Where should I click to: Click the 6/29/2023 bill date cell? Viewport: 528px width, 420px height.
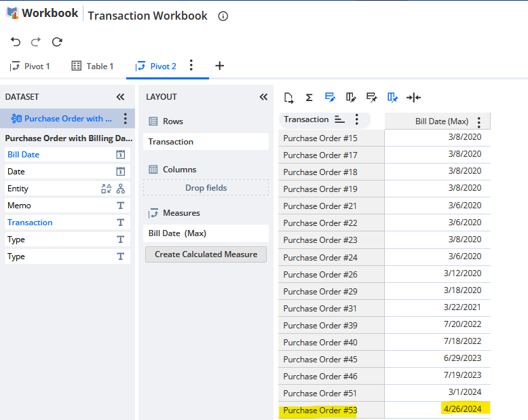click(x=438, y=358)
